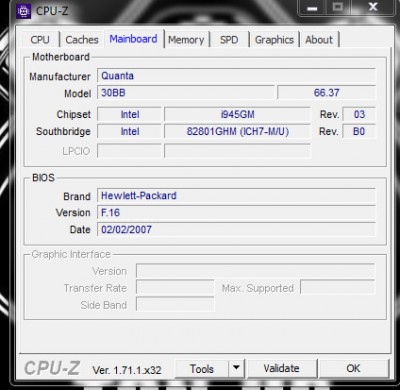Open the Caches tab
Image resolution: width=400 pixels, height=390 pixels.
82,40
